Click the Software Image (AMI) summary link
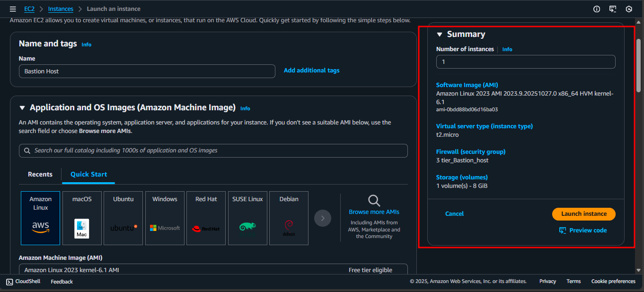The height and width of the screenshot is (292, 644). tap(467, 85)
